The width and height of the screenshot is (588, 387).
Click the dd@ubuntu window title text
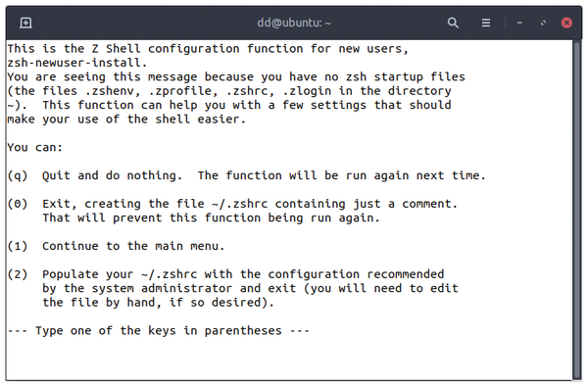[x=294, y=23]
